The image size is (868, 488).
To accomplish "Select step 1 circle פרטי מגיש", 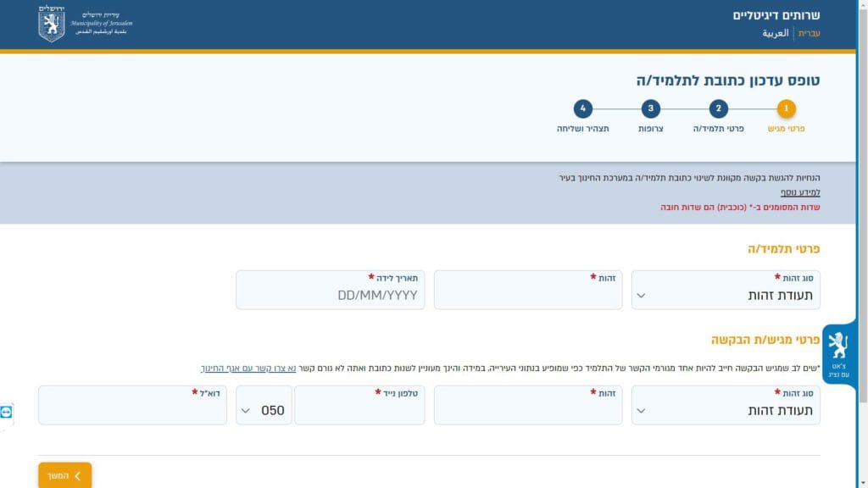I will pyautogui.click(x=786, y=108).
